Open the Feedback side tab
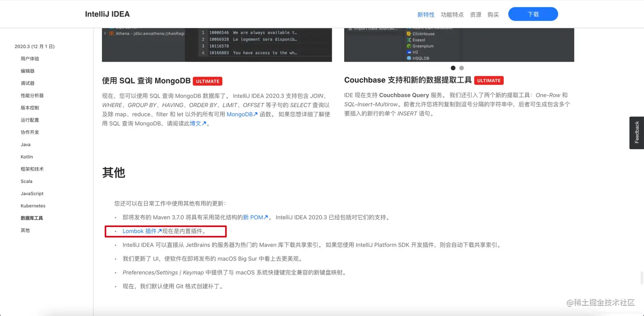 click(637, 133)
